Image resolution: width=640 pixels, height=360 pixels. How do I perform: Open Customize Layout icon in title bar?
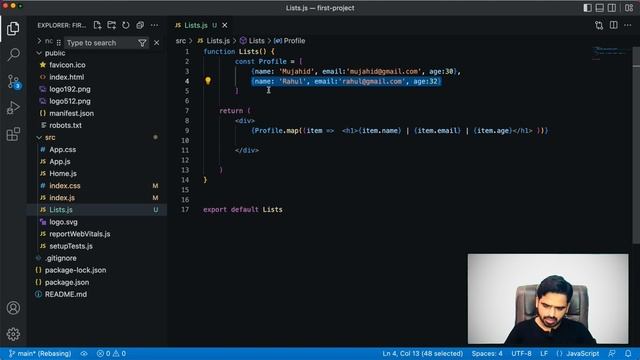click(629, 8)
